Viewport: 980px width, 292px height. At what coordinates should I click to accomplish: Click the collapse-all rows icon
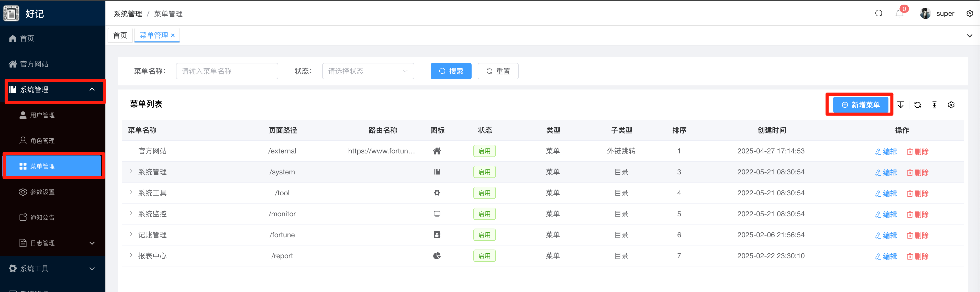(x=934, y=105)
